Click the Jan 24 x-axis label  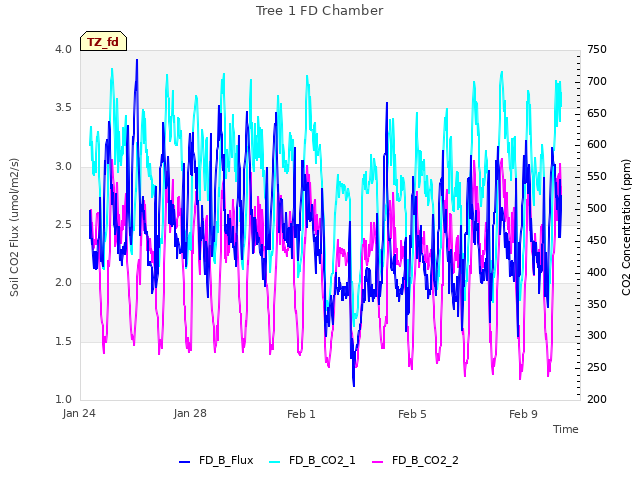click(79, 414)
